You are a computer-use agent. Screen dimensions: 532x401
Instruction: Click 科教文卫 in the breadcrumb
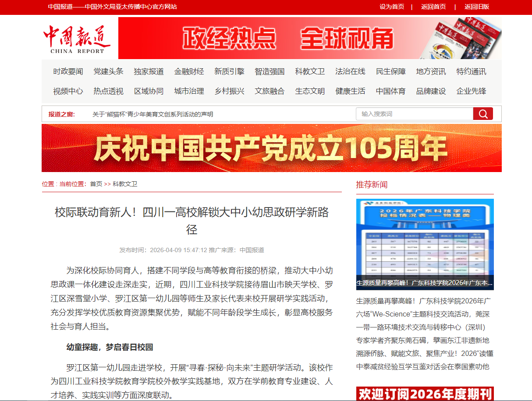pyautogui.click(x=125, y=184)
